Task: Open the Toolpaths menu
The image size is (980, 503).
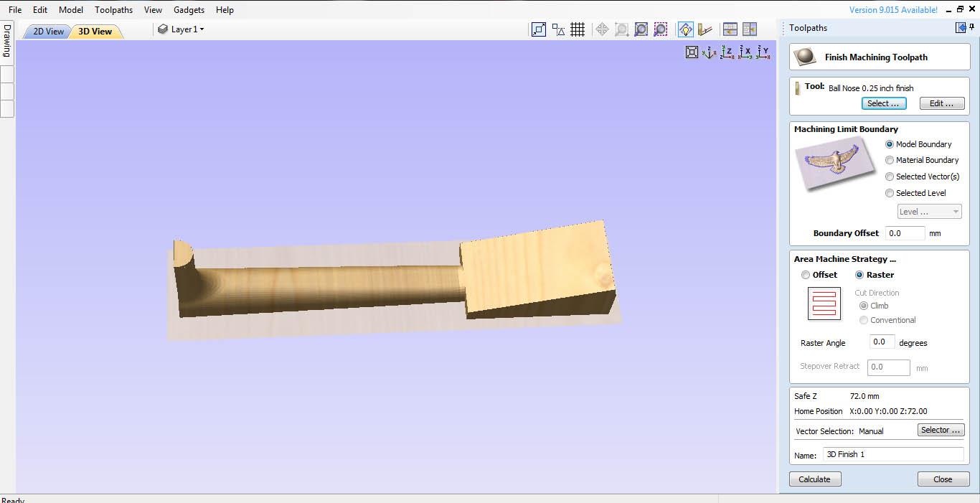Action: (113, 10)
